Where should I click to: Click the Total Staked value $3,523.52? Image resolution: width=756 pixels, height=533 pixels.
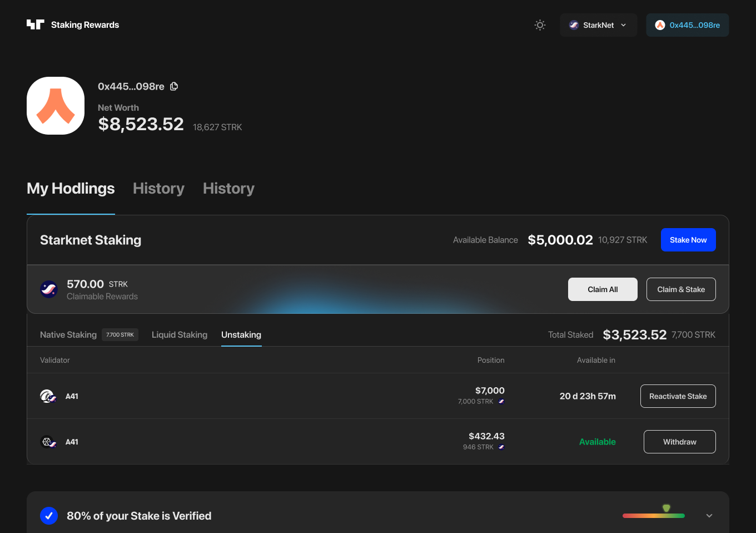pos(635,334)
